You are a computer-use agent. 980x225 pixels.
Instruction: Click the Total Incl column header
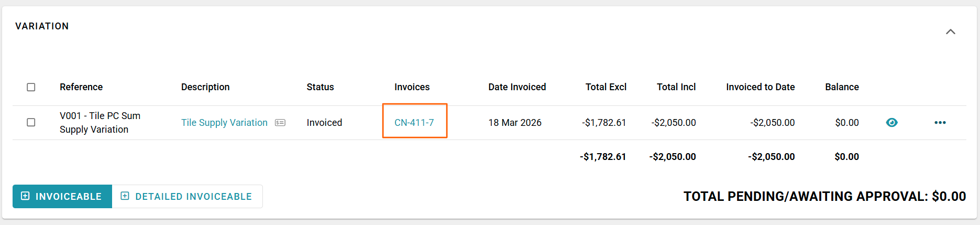point(676,87)
